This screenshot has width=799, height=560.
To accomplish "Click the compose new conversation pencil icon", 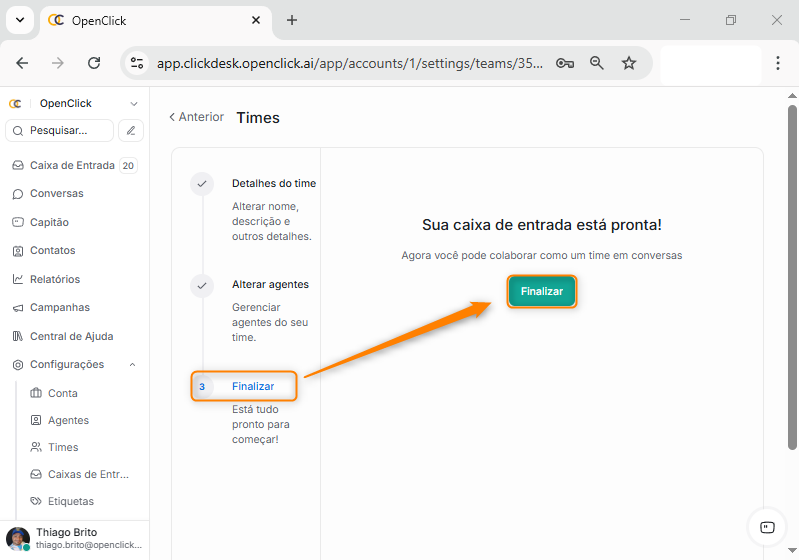I will point(131,130).
